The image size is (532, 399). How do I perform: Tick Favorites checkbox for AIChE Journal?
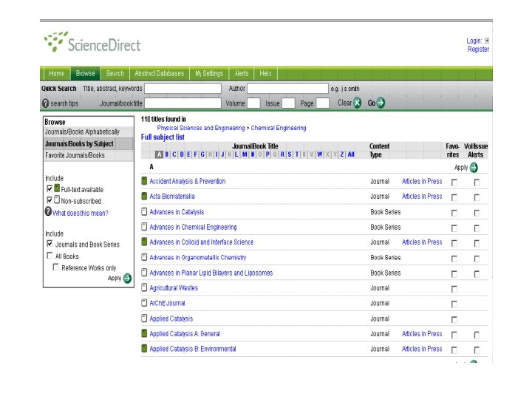pyautogui.click(x=454, y=304)
